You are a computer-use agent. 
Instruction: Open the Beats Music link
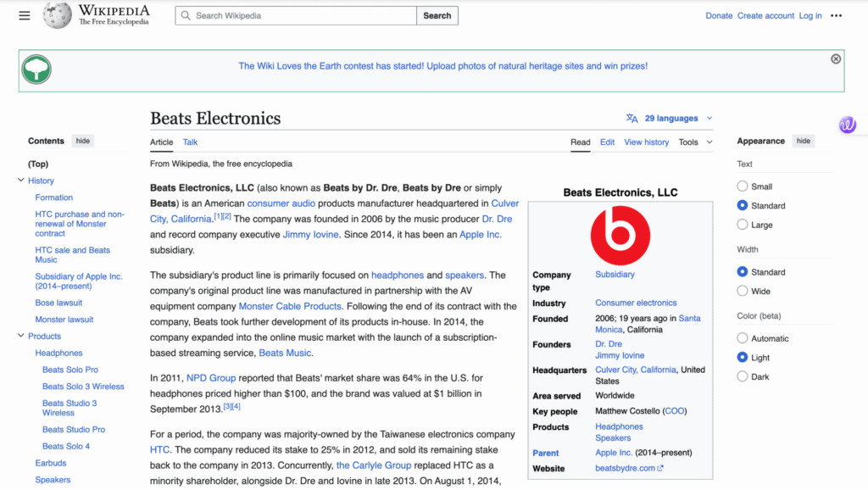pos(285,353)
